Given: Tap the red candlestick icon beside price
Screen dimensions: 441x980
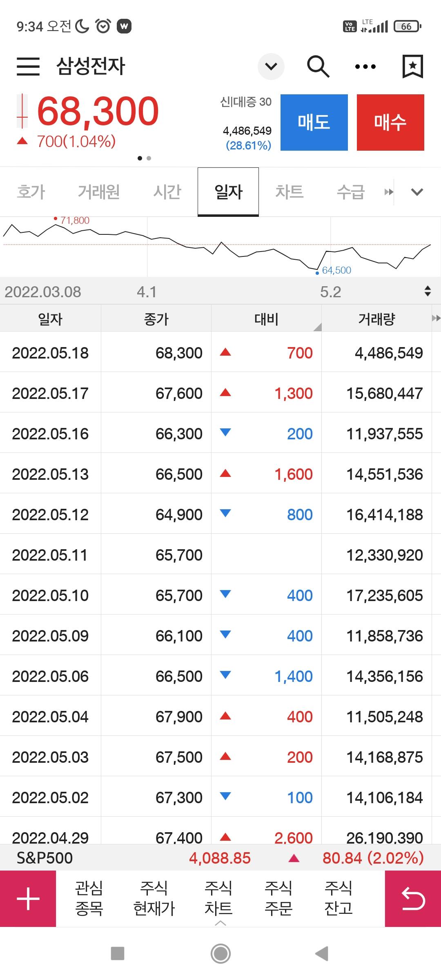Looking at the screenshot, I should [22, 111].
